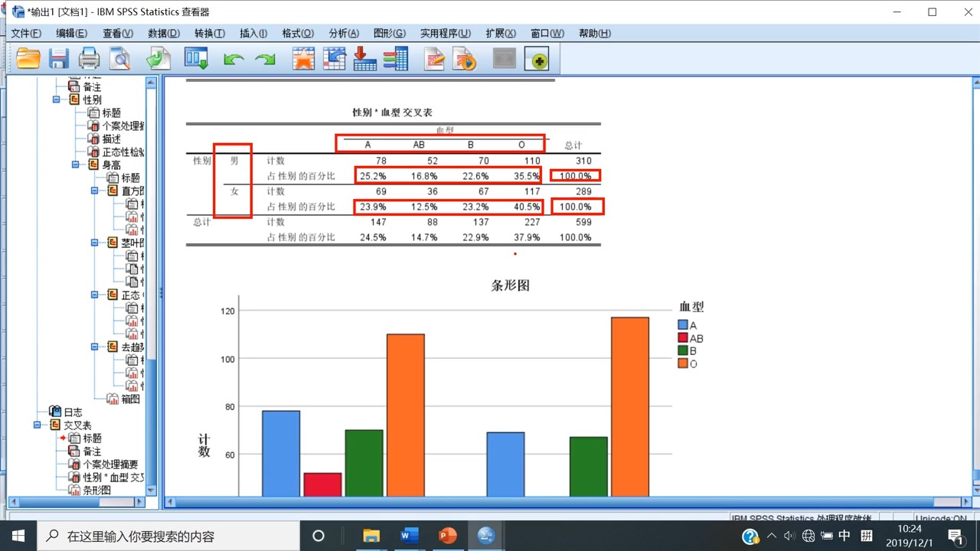Open the variables list icon
The height and width of the screenshot is (551, 980).
(x=395, y=59)
